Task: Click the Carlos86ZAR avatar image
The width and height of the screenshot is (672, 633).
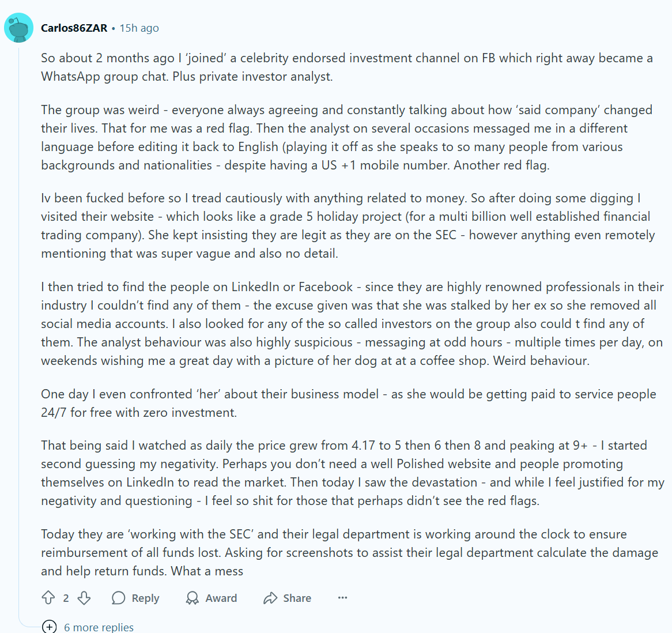Action: [x=18, y=28]
